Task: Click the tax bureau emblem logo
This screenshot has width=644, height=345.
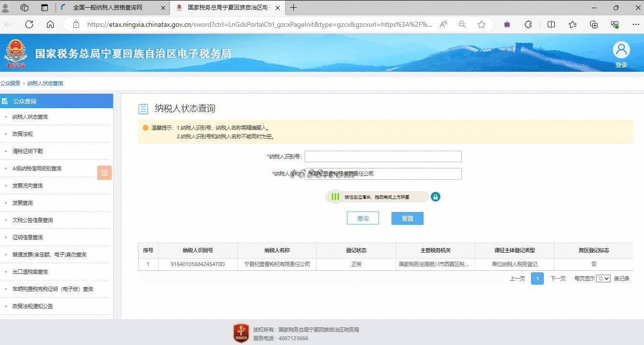Action: (15, 53)
